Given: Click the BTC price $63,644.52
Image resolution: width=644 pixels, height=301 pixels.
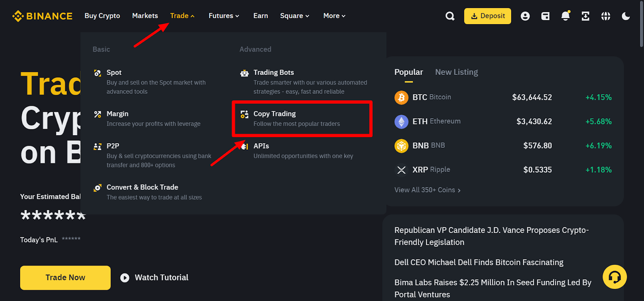Looking at the screenshot, I should 532,97.
